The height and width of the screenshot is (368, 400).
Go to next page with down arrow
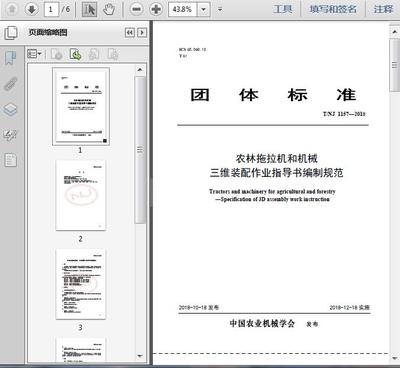pyautogui.click(x=32, y=9)
